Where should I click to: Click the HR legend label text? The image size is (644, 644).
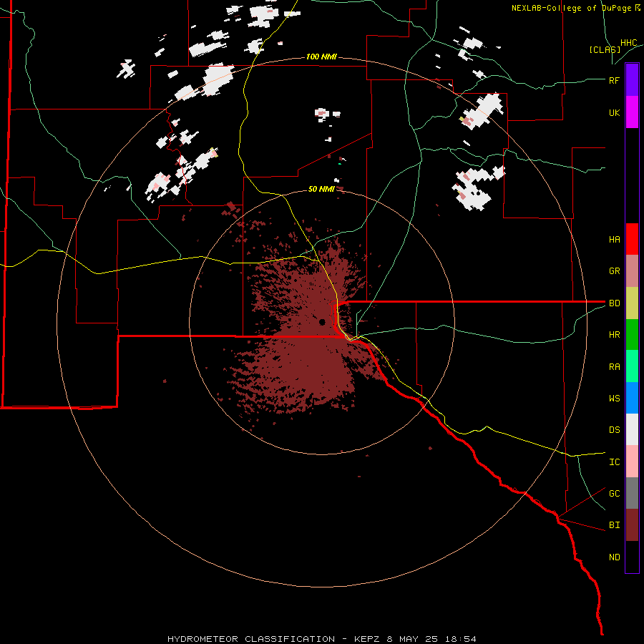[x=614, y=335]
